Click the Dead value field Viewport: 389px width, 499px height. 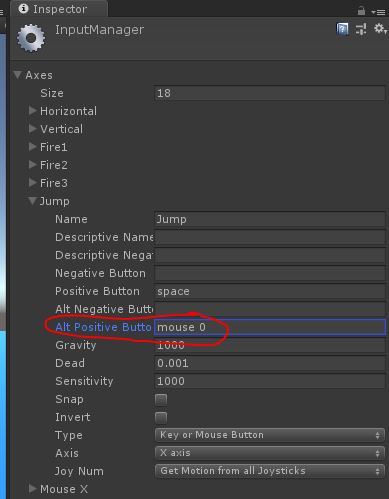click(270, 363)
